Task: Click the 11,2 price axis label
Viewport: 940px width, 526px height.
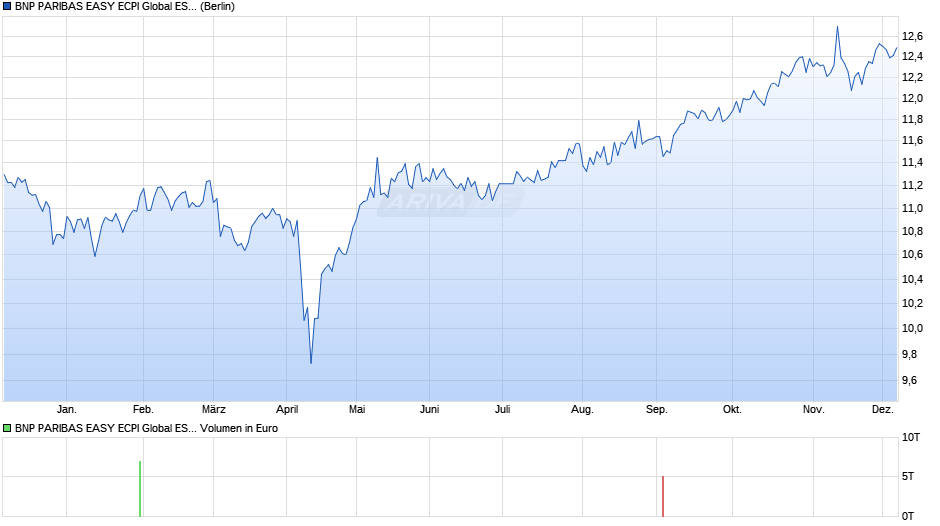Action: pos(912,185)
